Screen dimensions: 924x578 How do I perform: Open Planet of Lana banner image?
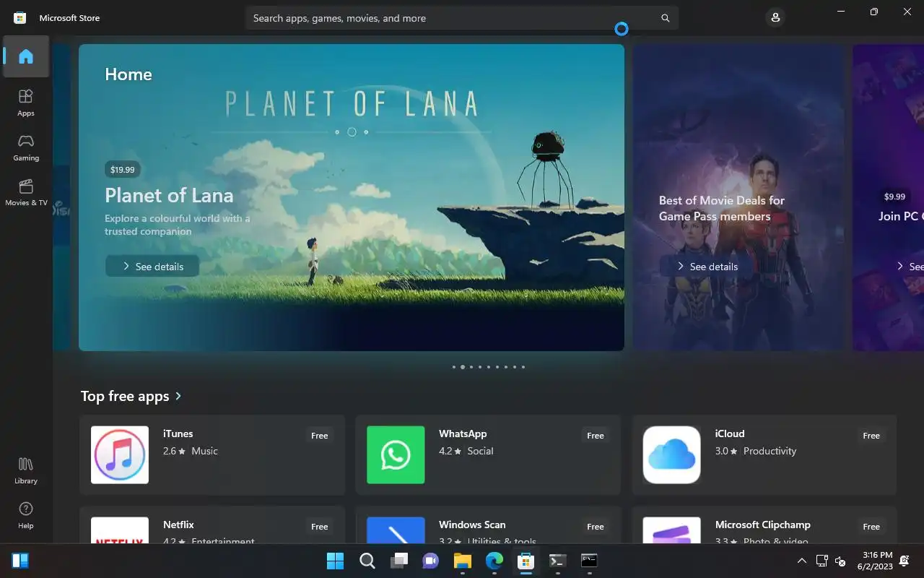coord(352,197)
